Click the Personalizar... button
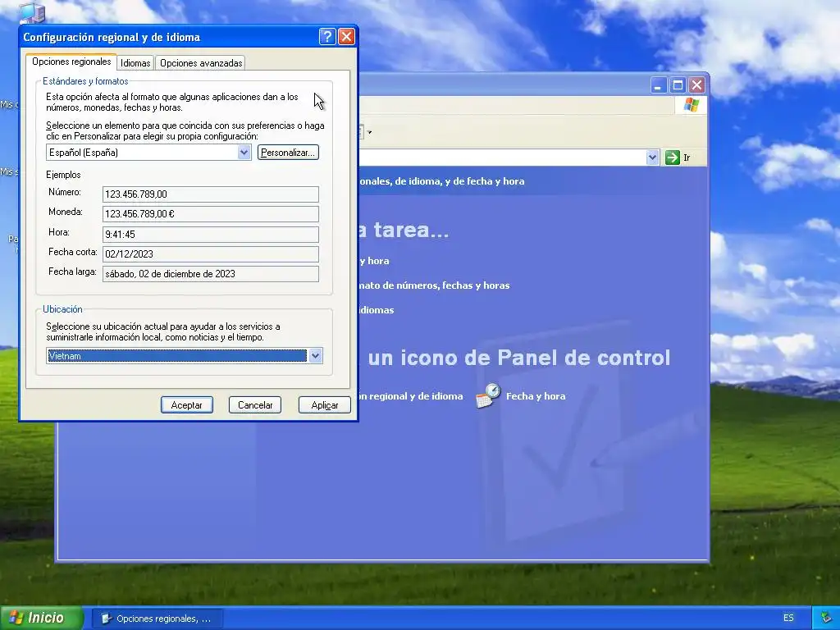Viewport: 840px width, 630px height. pyautogui.click(x=288, y=152)
